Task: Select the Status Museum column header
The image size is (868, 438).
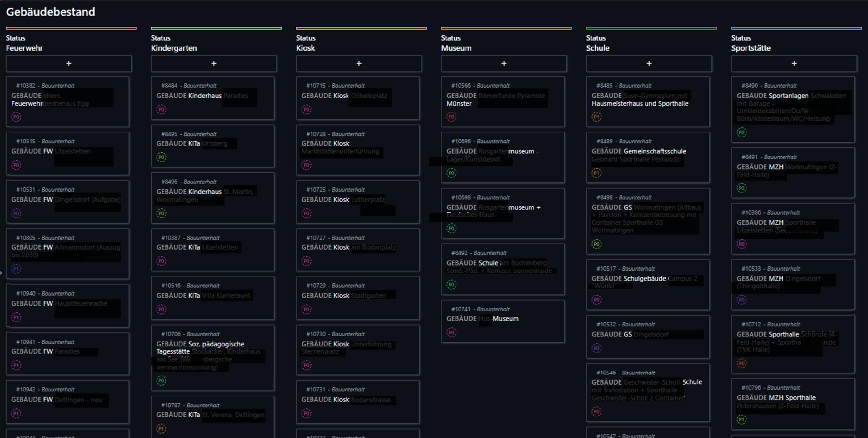Action: coord(456,43)
